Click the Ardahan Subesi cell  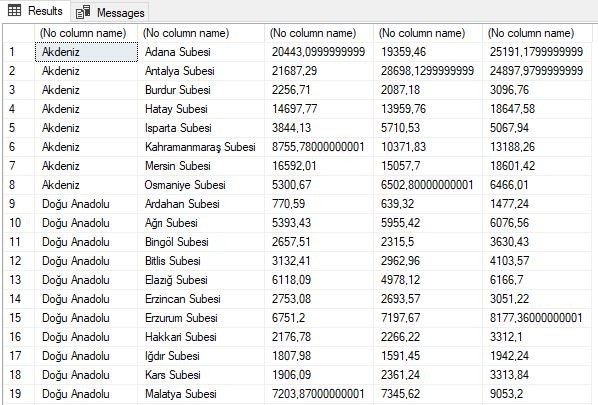click(x=201, y=204)
